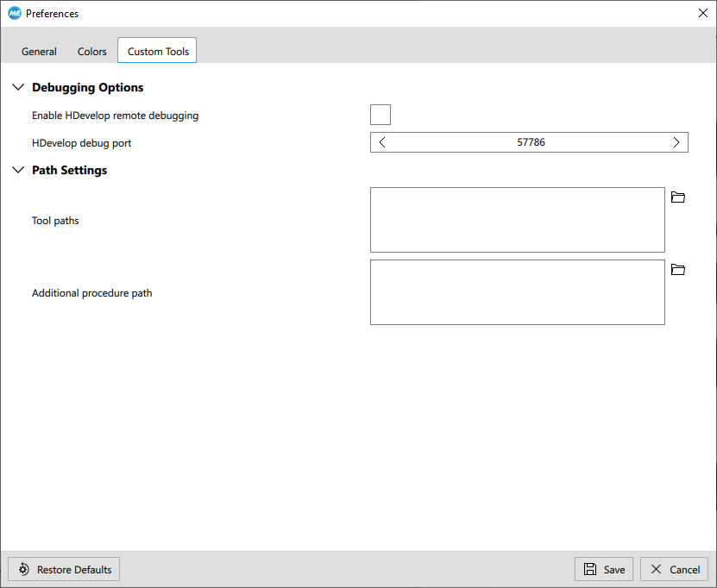The width and height of the screenshot is (717, 588).
Task: Save the preferences
Action: pyautogui.click(x=604, y=569)
